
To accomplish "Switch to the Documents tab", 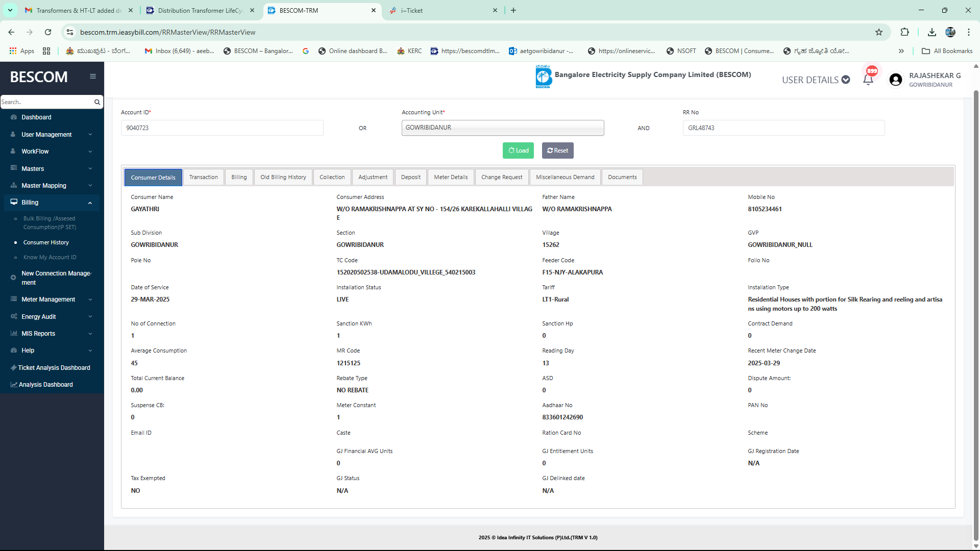I will click(x=622, y=178).
